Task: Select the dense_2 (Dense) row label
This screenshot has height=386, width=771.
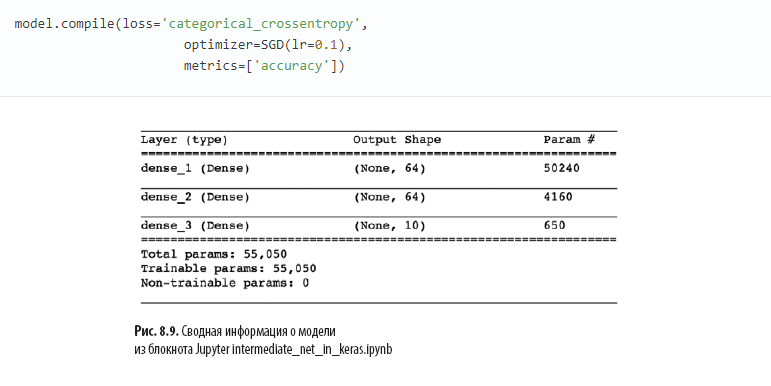Action: coord(195,197)
